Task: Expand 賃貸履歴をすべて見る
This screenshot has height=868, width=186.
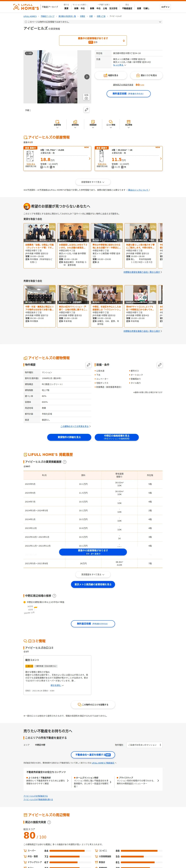Action: point(93,574)
